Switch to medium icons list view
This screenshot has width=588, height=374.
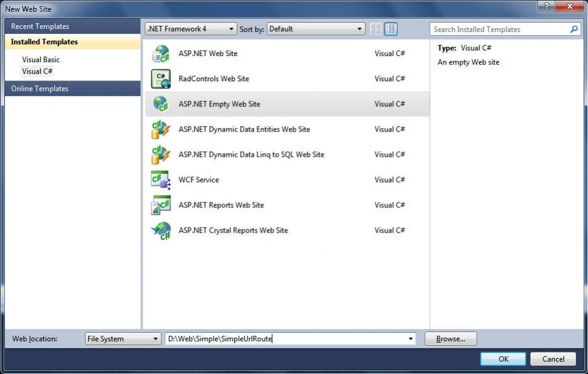[391, 29]
